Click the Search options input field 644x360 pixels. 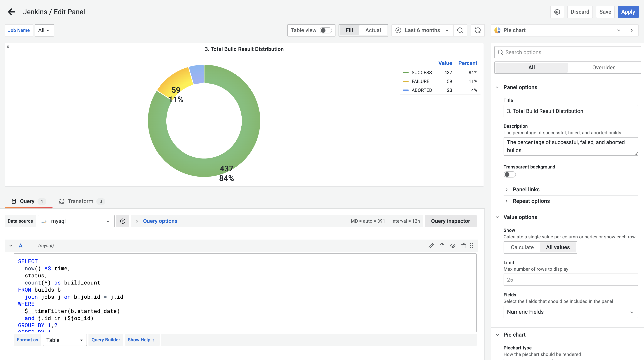[x=567, y=52]
